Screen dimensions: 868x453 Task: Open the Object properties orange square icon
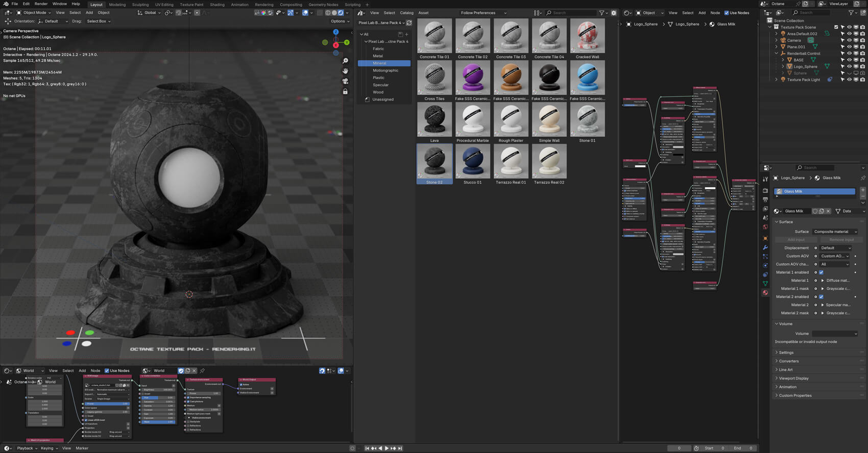tap(765, 238)
